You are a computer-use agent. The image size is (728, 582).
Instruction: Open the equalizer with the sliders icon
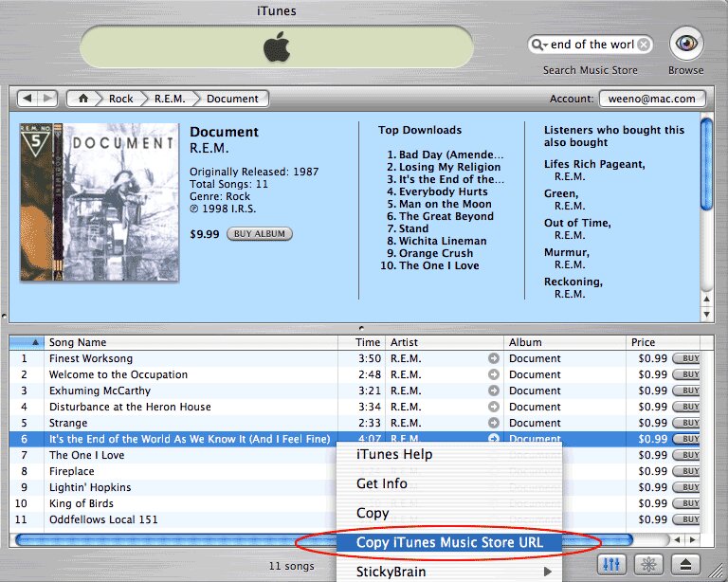[611, 564]
